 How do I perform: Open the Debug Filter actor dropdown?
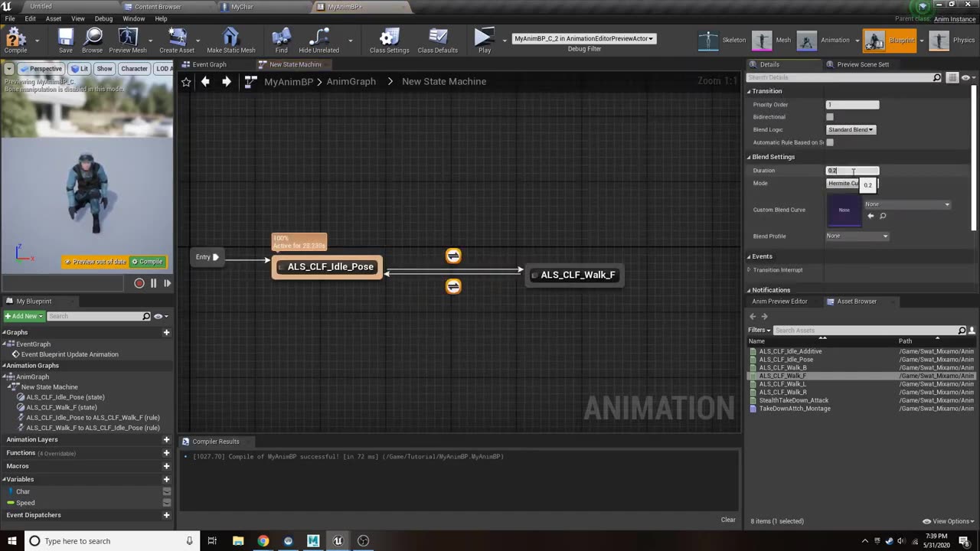pyautogui.click(x=584, y=38)
